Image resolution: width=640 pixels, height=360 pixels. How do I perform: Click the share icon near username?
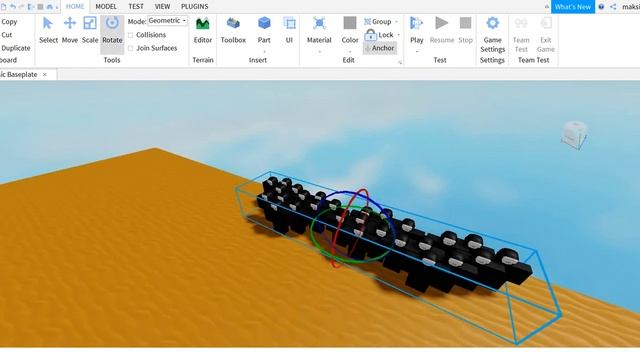613,7
